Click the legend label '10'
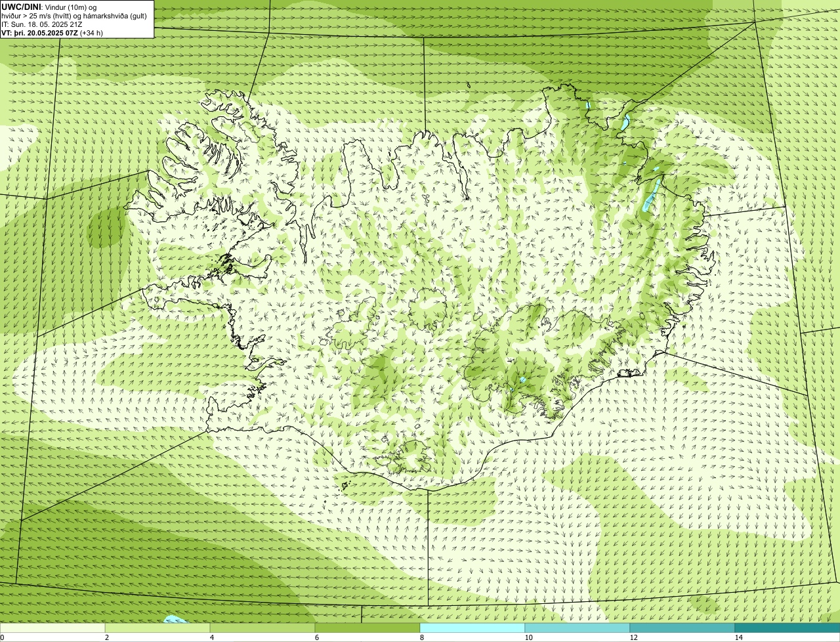This screenshot has width=840, height=642. pyautogui.click(x=528, y=637)
